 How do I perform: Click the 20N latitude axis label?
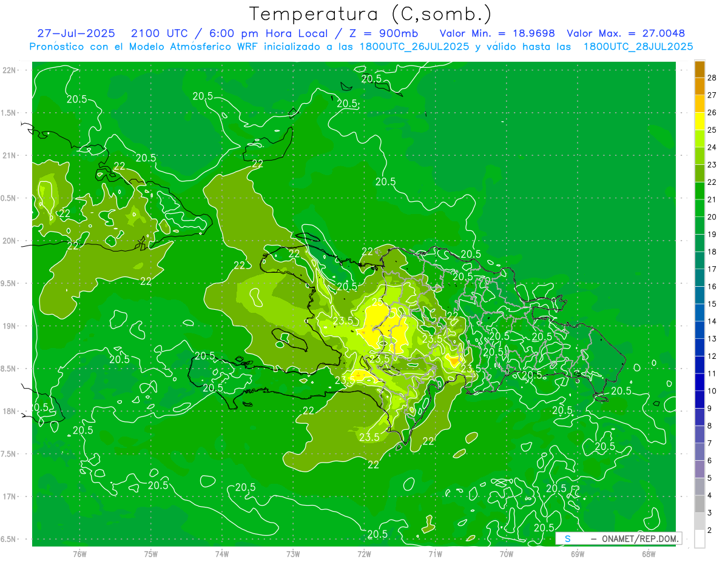tap(9, 241)
